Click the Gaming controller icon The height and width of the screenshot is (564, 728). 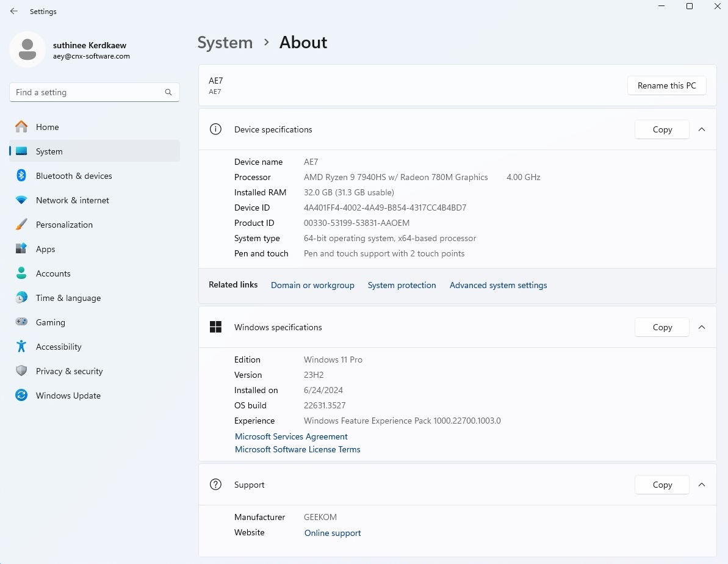(x=21, y=322)
